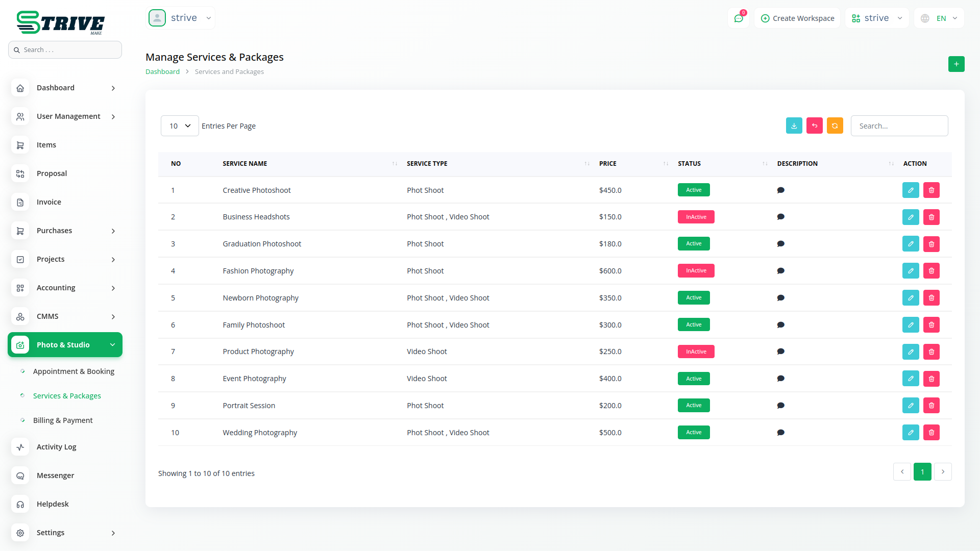Edit the Creative Photoshoot service
This screenshot has height=551, width=980.
(910, 190)
